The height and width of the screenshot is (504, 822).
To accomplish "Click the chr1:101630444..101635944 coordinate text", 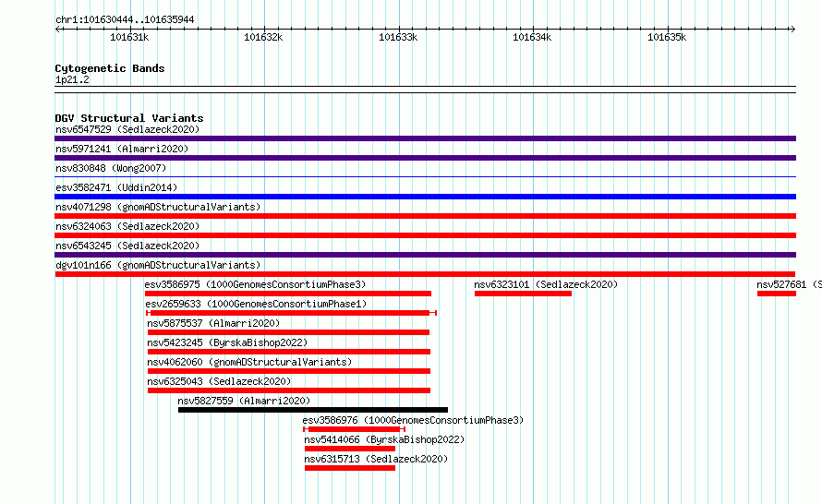I will pos(125,20).
